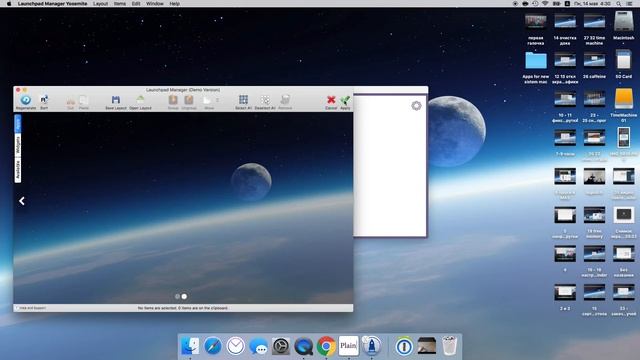This screenshot has width=640, height=360.
Task: Open the Trash in the Dock
Action: pos(449,346)
